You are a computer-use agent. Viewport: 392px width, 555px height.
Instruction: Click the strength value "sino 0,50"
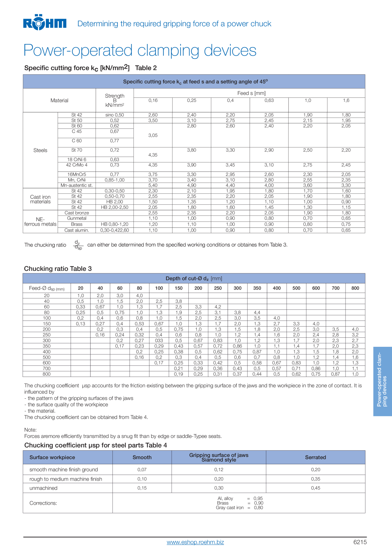coord(114,115)
